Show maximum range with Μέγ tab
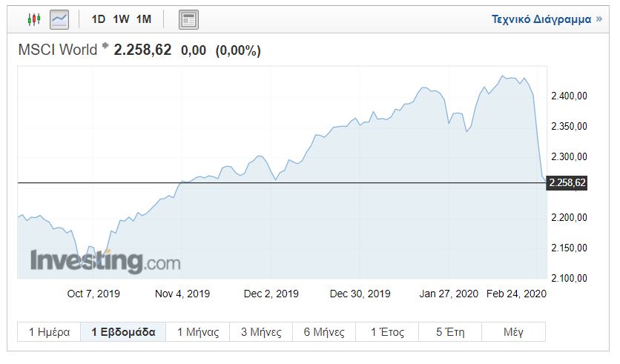This screenshot has height=364, width=620. (513, 332)
